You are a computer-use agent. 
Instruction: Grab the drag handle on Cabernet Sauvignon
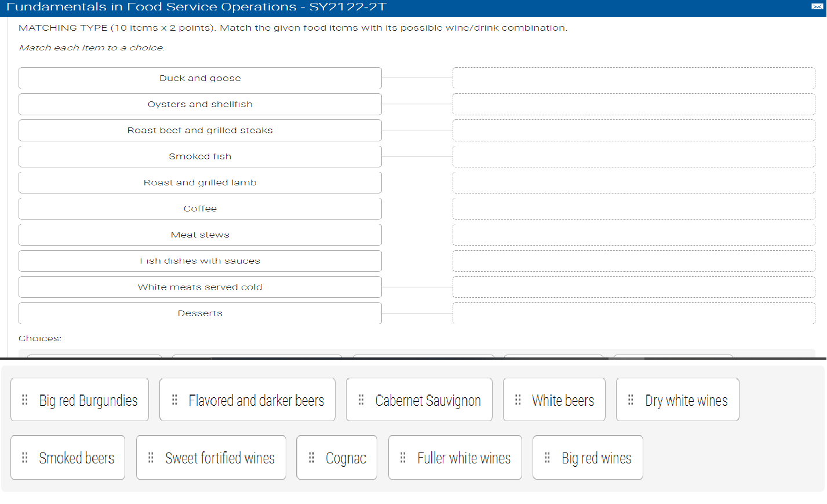click(361, 400)
